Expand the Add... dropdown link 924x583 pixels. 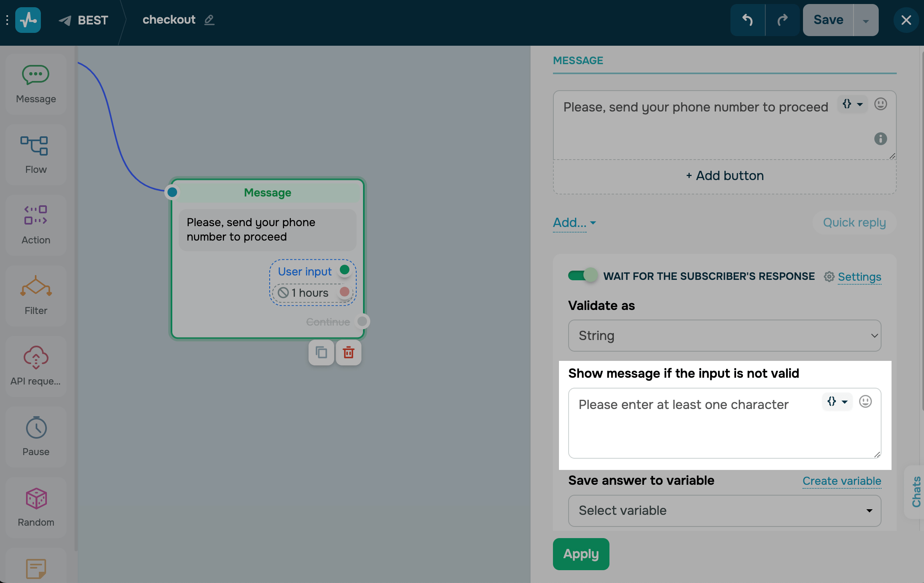click(574, 223)
